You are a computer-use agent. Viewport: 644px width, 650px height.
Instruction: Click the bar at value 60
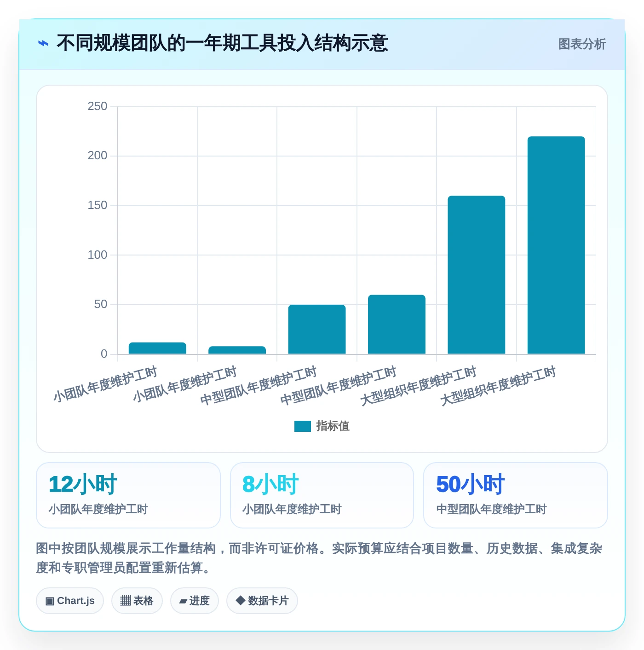click(x=397, y=324)
